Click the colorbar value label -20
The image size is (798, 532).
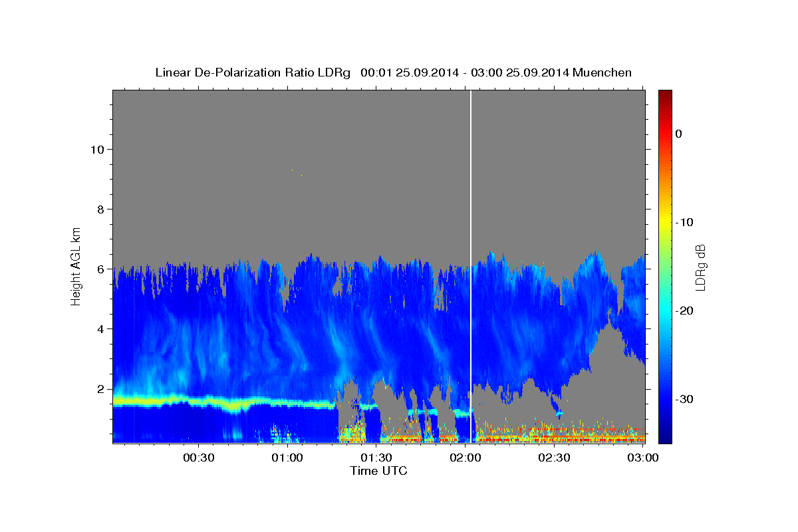[684, 311]
